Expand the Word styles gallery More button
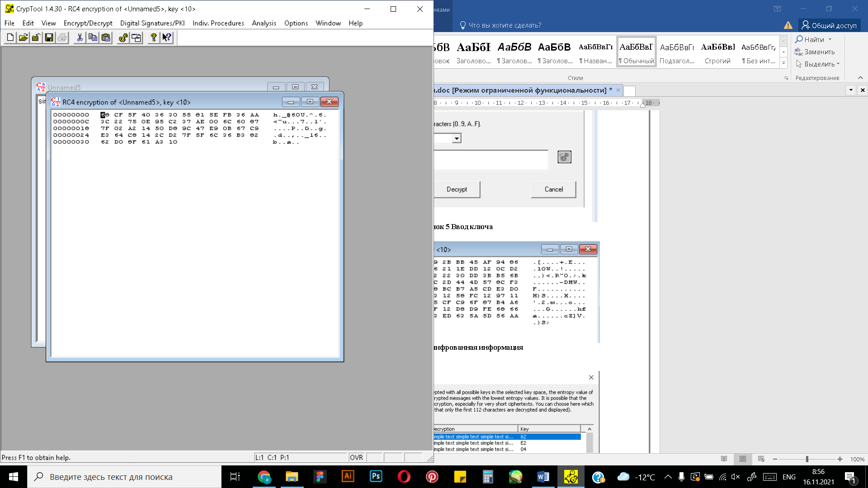 [783, 63]
